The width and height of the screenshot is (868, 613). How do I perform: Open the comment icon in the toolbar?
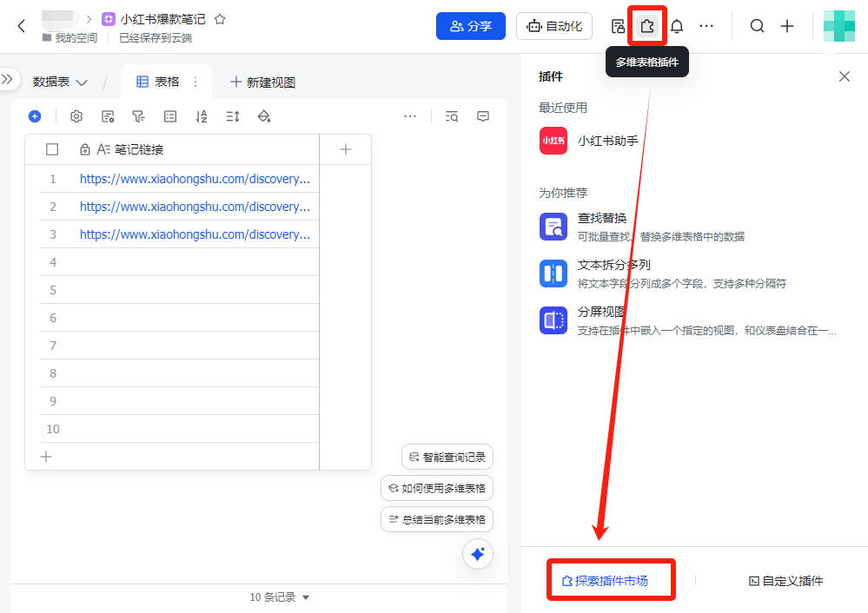pos(483,115)
